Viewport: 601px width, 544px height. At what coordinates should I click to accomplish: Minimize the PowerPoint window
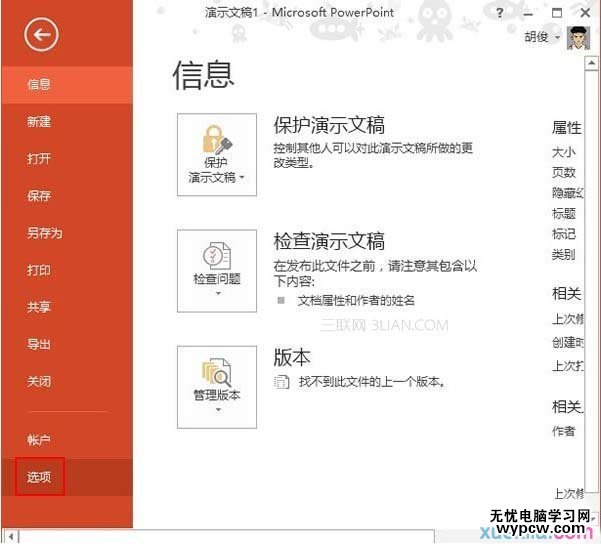[529, 14]
